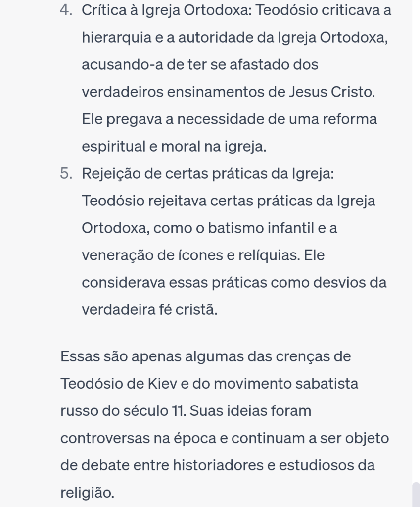The image size is (420, 507).
Task: Click the line "Ele pregava a necessidade"
Action: coord(229,119)
